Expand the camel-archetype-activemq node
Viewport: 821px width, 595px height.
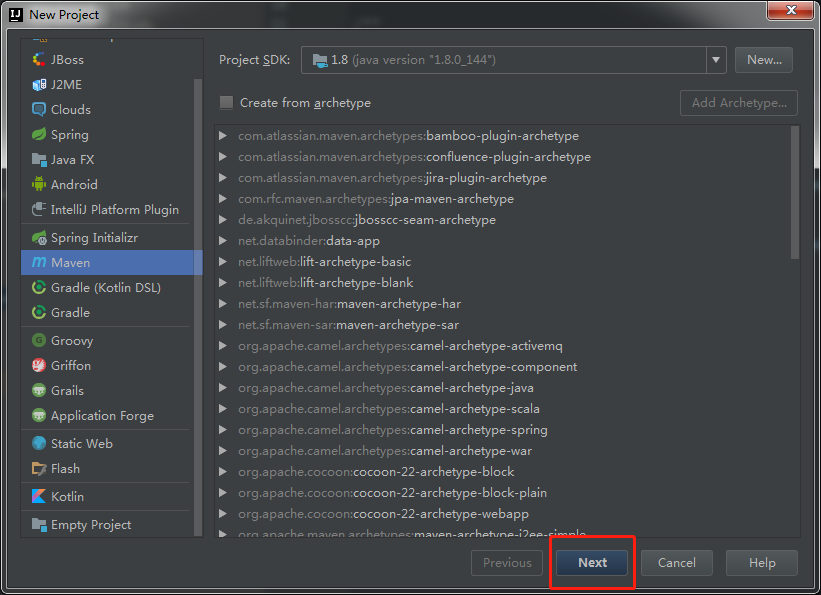(223, 346)
